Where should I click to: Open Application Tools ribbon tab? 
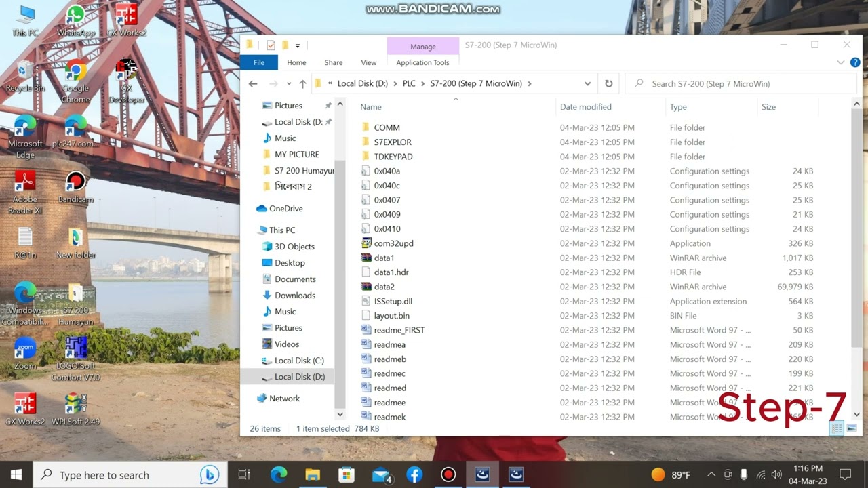(x=422, y=62)
